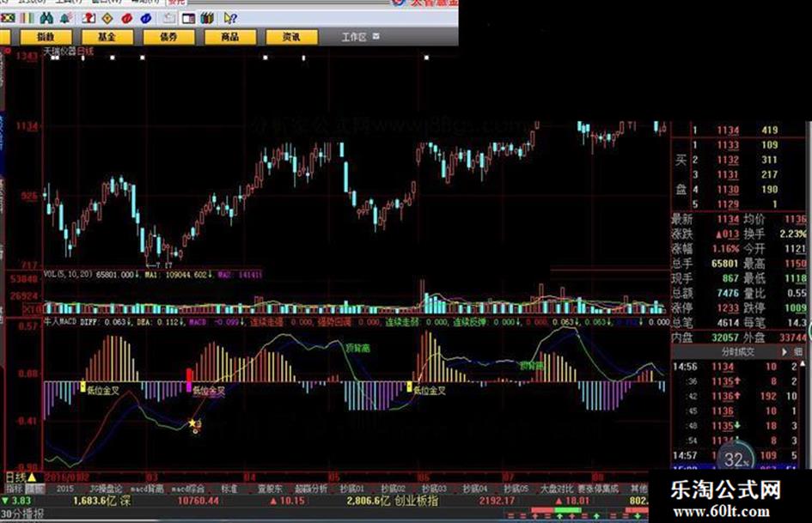This screenshot has height=523, width=812.
Task: Click the green 顶背离 label near peak
Action: 357,349
